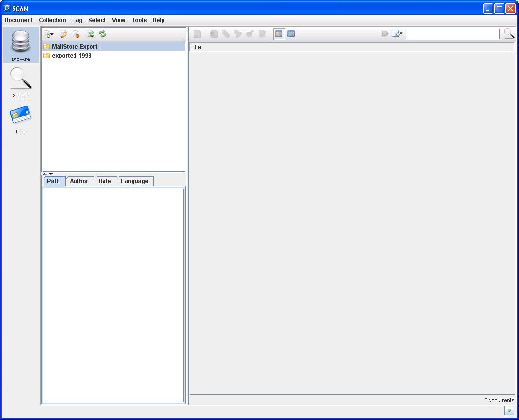The image size is (519, 420).
Task: Open the search options dropdown
Action: pyautogui.click(x=397, y=34)
